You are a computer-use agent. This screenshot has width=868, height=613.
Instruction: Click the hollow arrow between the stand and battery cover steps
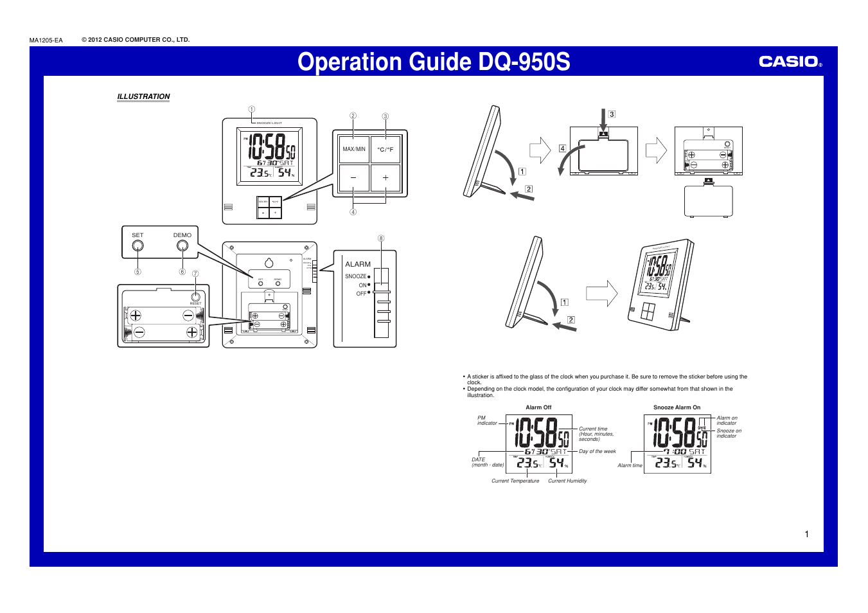click(x=540, y=151)
